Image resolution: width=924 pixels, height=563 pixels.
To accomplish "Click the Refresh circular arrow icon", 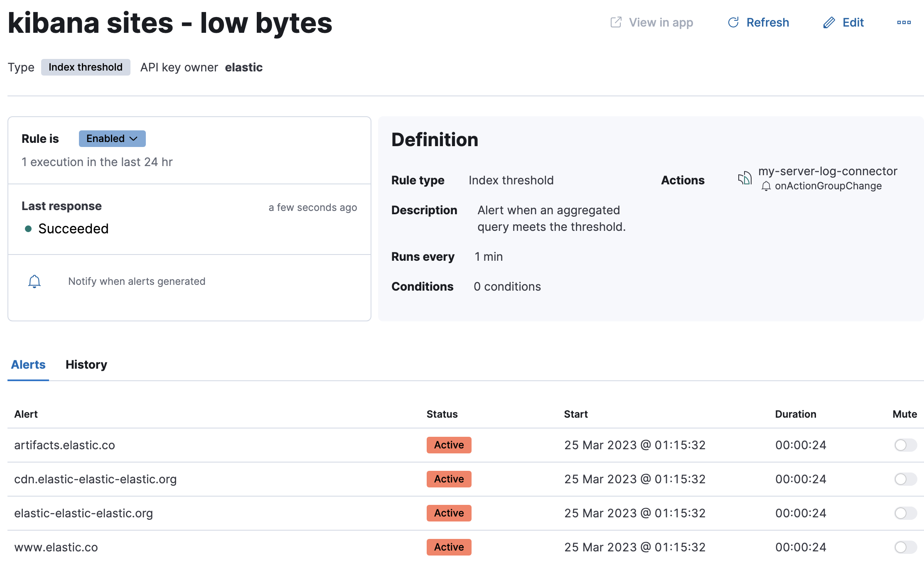I will click(733, 22).
